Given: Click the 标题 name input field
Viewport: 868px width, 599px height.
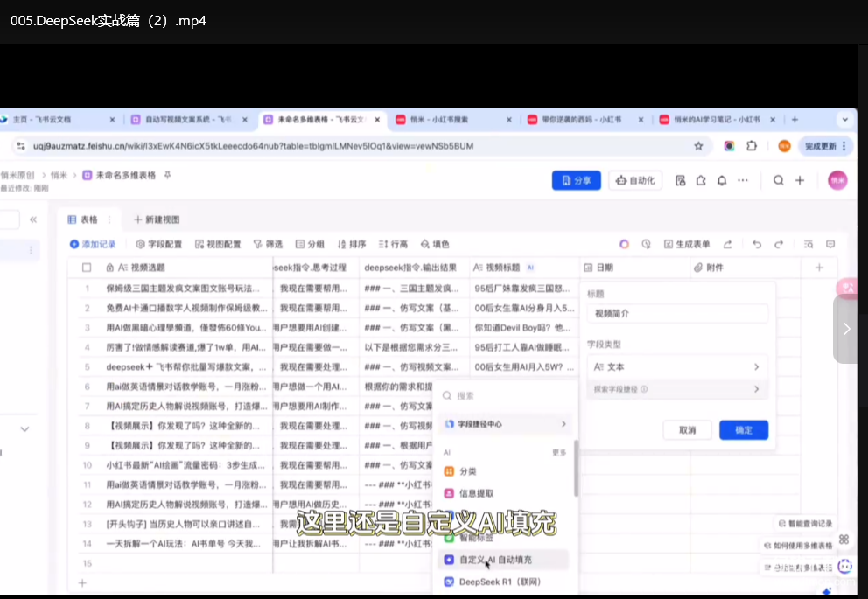Looking at the screenshot, I should coord(677,313).
